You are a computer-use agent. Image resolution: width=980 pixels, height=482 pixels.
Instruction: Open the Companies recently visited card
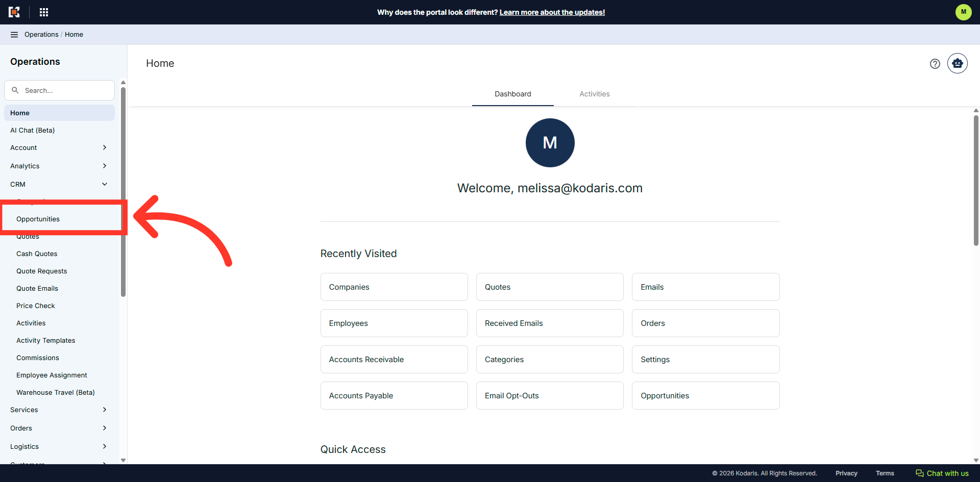tap(394, 287)
